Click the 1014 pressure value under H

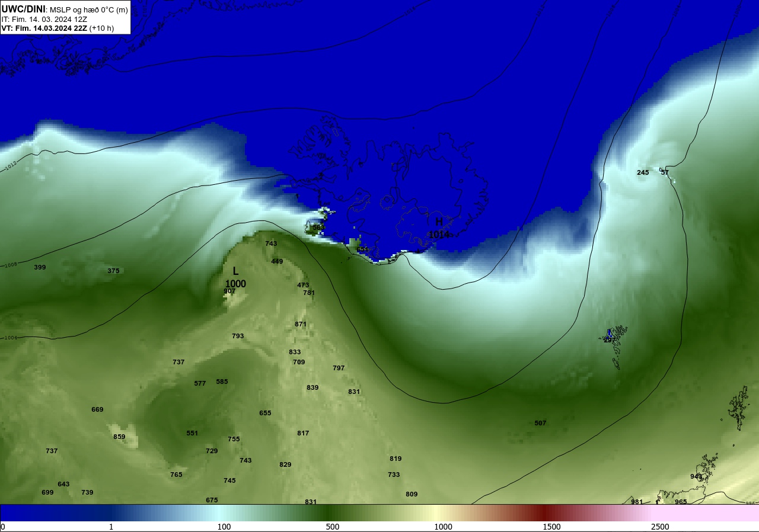[x=439, y=235]
